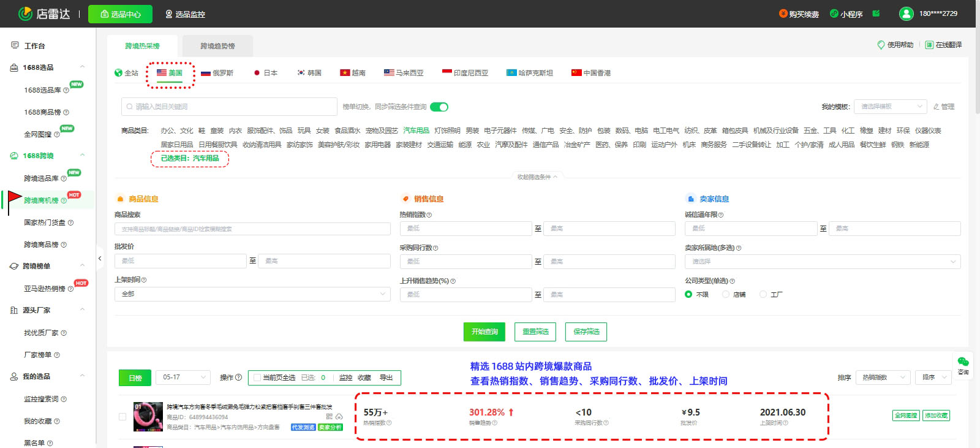The width and height of the screenshot is (980, 448).
Task: Click 添加收藏 button on product row
Action: [936, 416]
